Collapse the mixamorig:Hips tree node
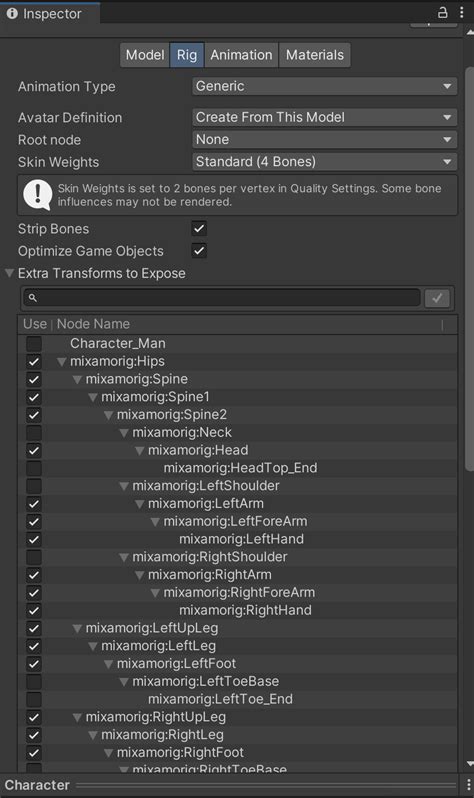The width and height of the screenshot is (474, 798). (62, 362)
